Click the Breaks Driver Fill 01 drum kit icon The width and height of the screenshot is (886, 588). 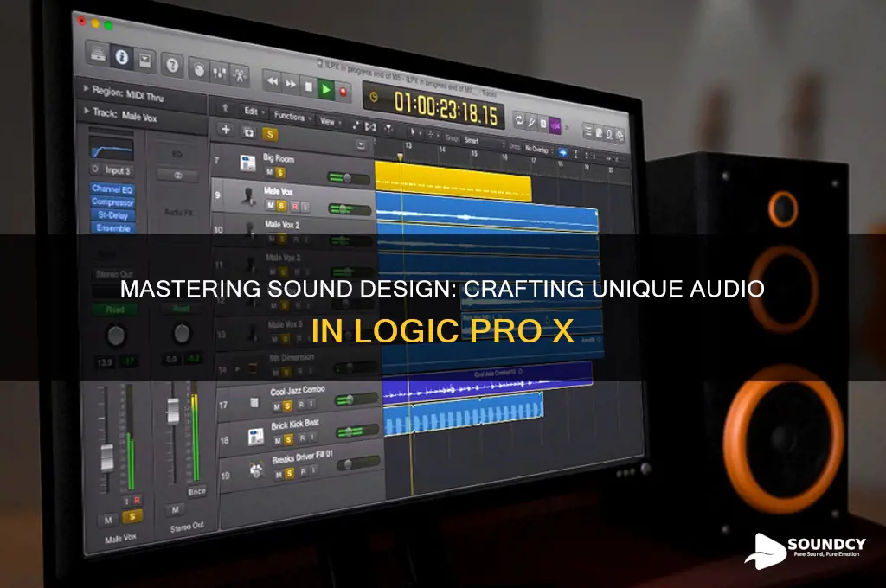pos(255,470)
